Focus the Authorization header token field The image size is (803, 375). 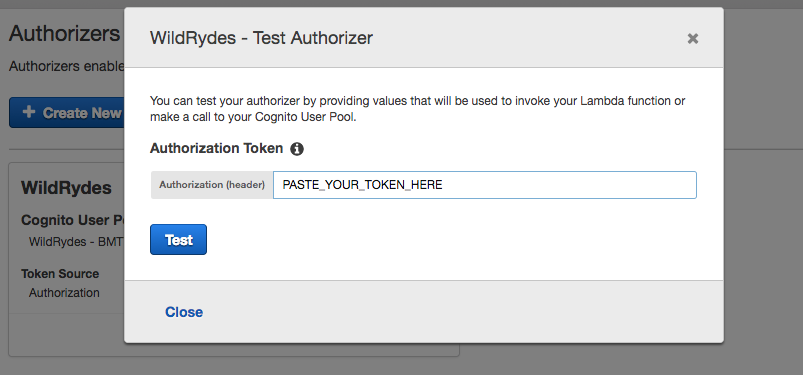[484, 185]
